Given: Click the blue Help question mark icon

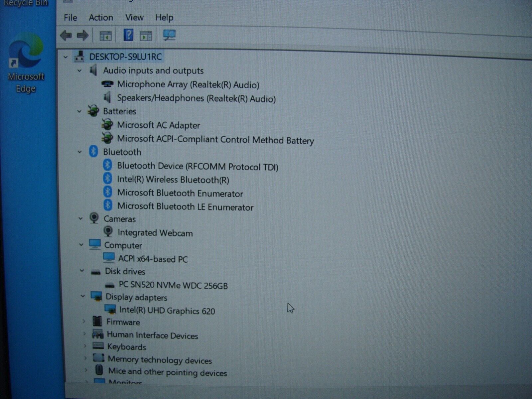Looking at the screenshot, I should pos(128,35).
